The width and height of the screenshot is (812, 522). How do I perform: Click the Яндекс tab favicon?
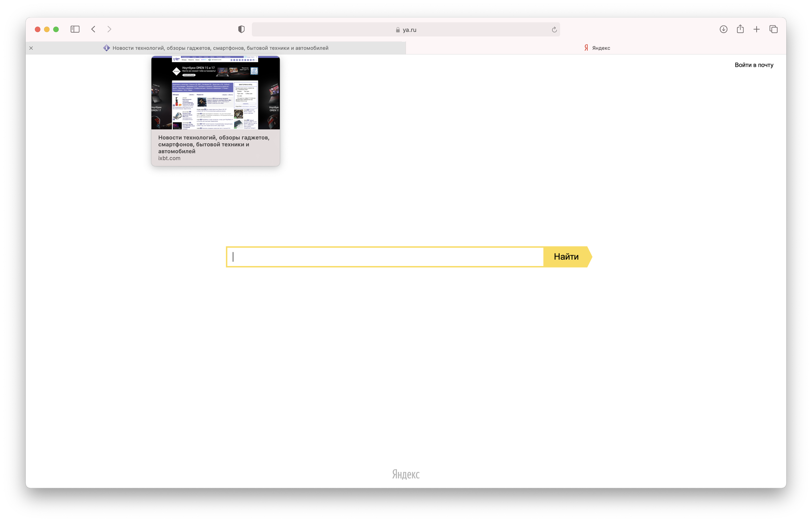[586, 48]
